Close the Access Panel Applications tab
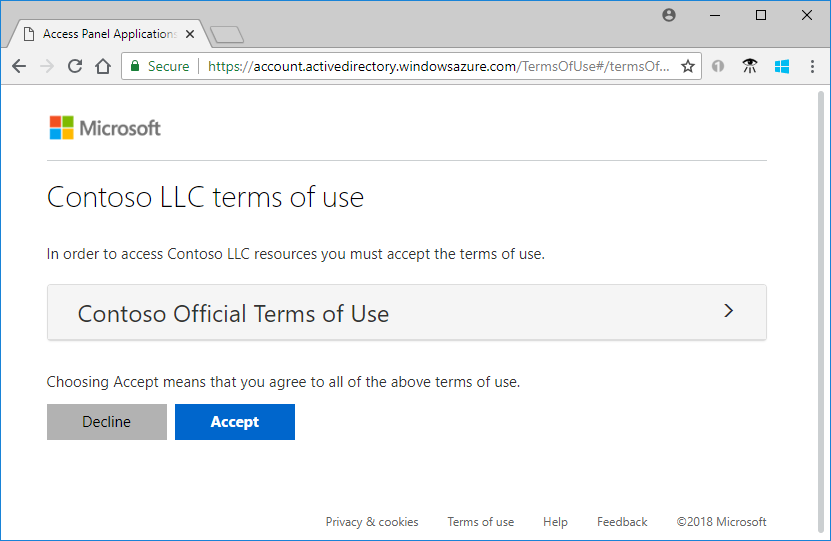Viewport: 831px width, 541px height. tap(191, 34)
